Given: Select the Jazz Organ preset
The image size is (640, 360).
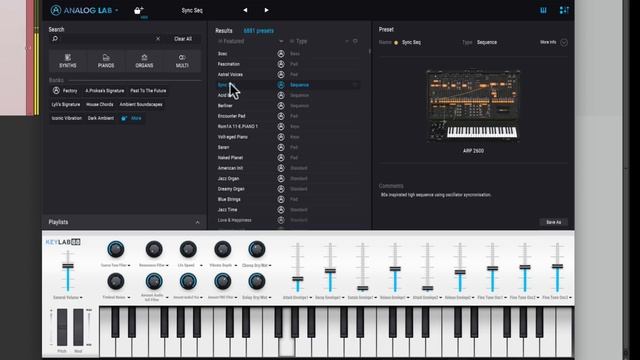Looking at the screenshot, I should [228, 178].
